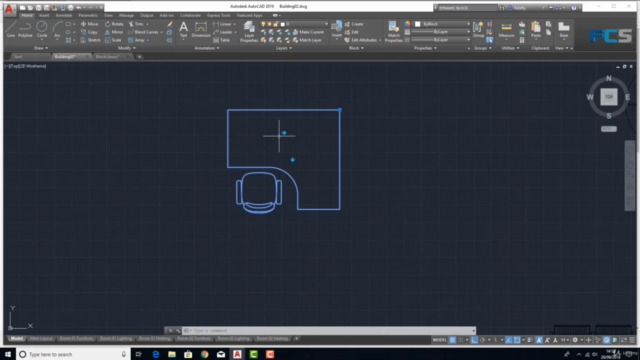640x360 pixels.
Task: Toggle annotation visibility in status bar
Action: click(x=539, y=340)
